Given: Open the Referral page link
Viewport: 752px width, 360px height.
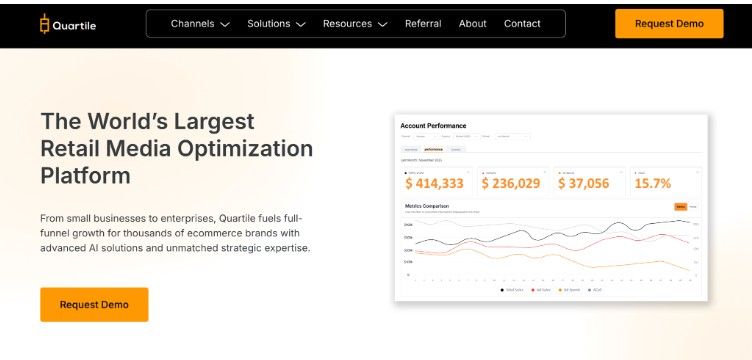Looking at the screenshot, I should 423,23.
